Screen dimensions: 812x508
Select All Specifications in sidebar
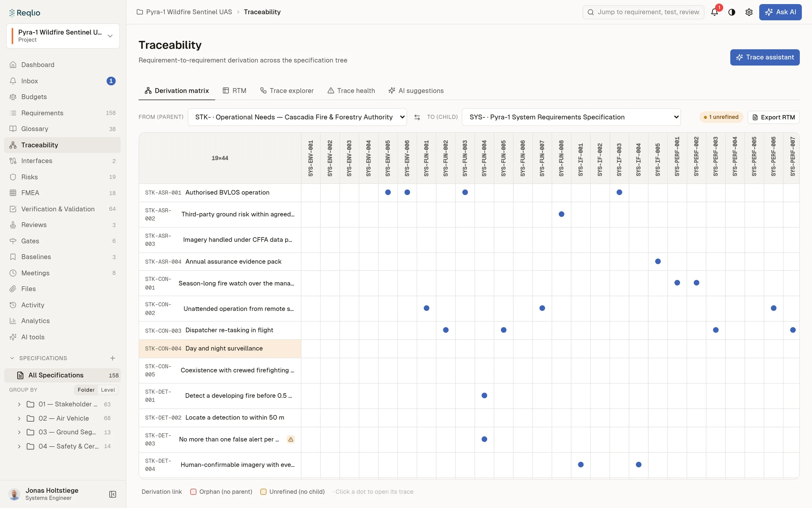(63, 375)
